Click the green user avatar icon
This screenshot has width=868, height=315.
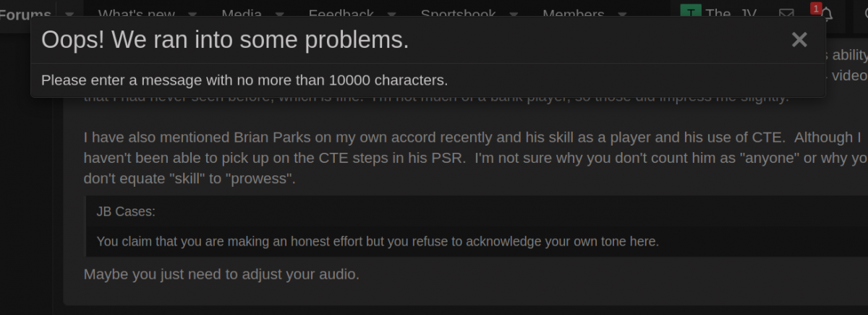(x=692, y=12)
